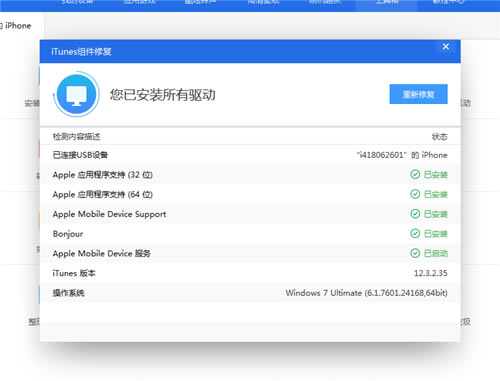Image resolution: width=500 pixels, height=381 pixels.
Task: Select the Windows 7 Ultimate version text
Action: (367, 293)
